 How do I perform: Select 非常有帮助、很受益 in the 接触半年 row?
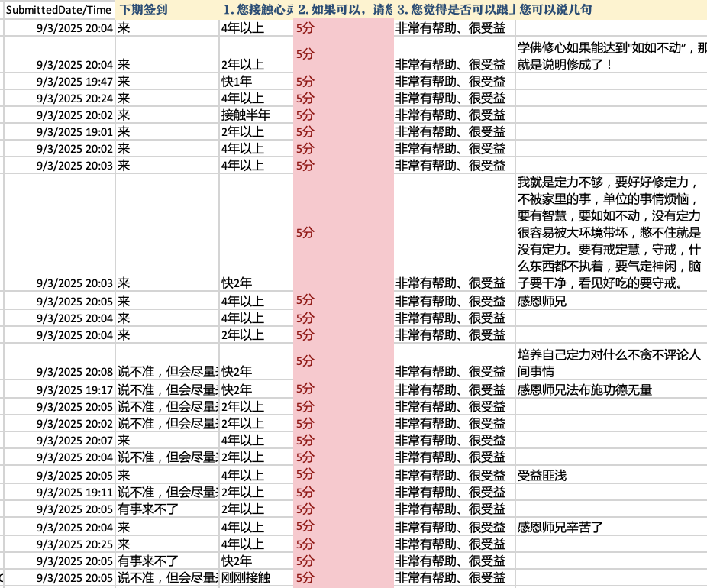tap(454, 115)
